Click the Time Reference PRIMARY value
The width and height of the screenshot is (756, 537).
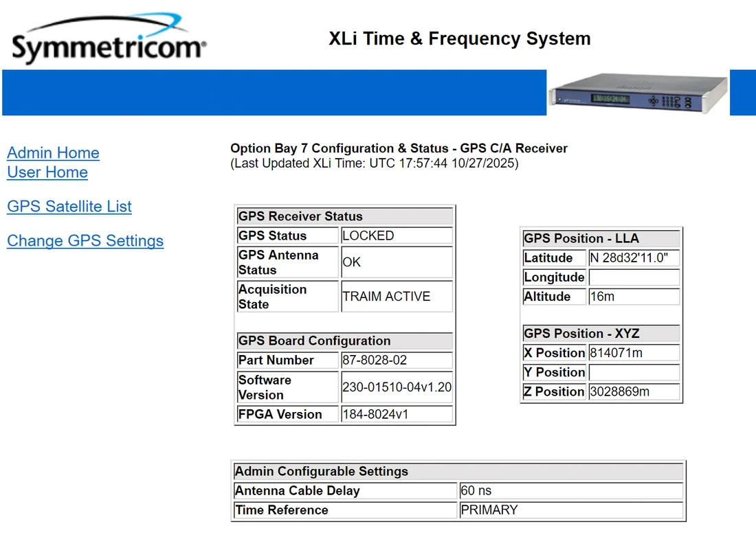click(570, 510)
